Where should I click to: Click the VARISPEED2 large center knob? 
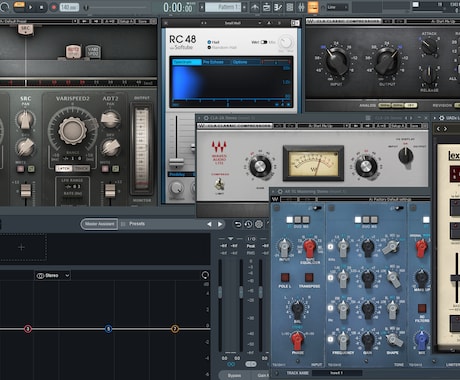point(72,131)
